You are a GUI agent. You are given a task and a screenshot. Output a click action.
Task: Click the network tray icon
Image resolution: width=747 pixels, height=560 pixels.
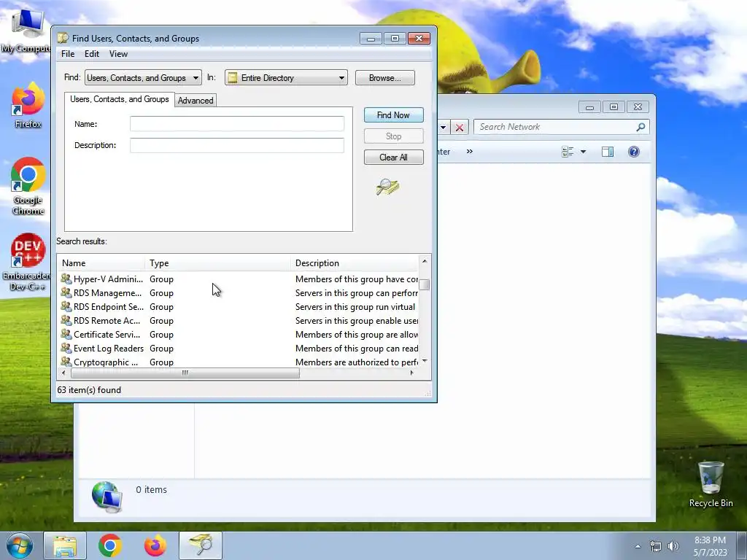[x=656, y=546]
